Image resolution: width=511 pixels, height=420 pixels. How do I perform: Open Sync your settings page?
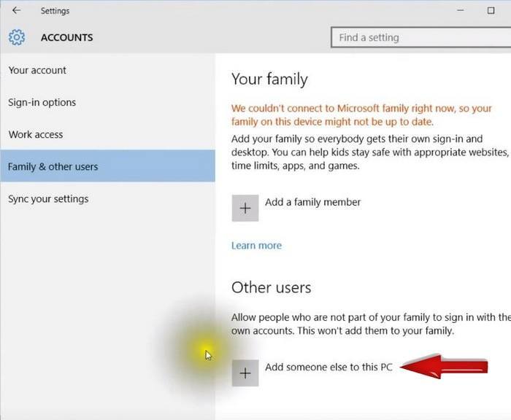tap(107, 198)
